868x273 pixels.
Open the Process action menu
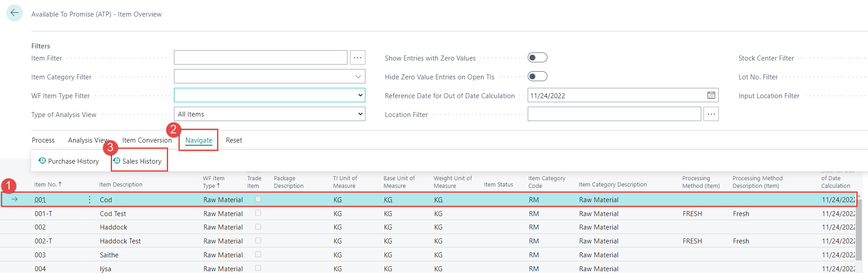[43, 140]
